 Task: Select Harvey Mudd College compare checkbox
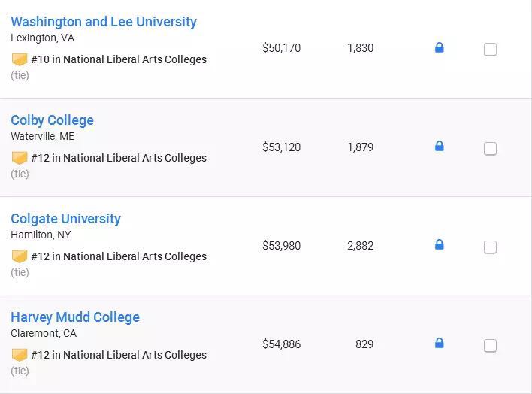(x=490, y=346)
